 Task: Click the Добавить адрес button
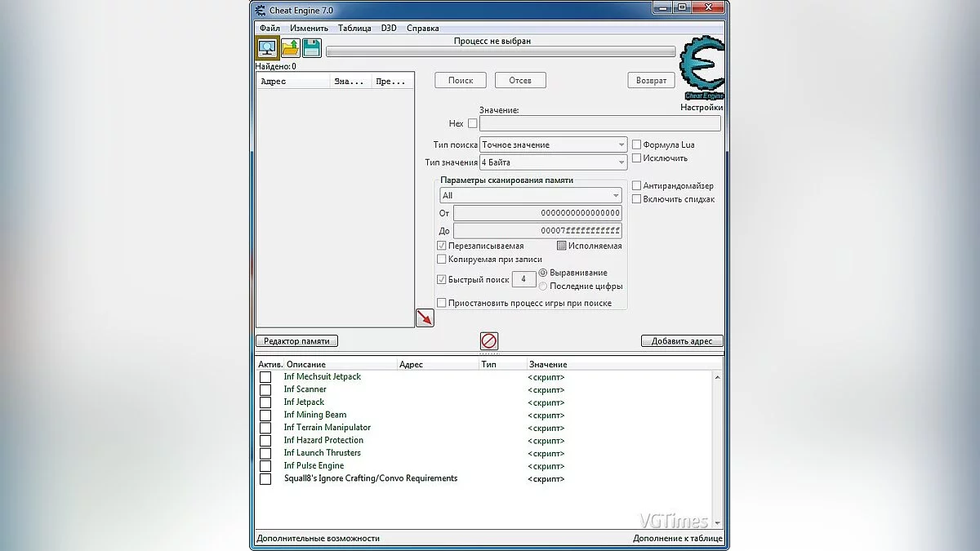pyautogui.click(x=682, y=341)
